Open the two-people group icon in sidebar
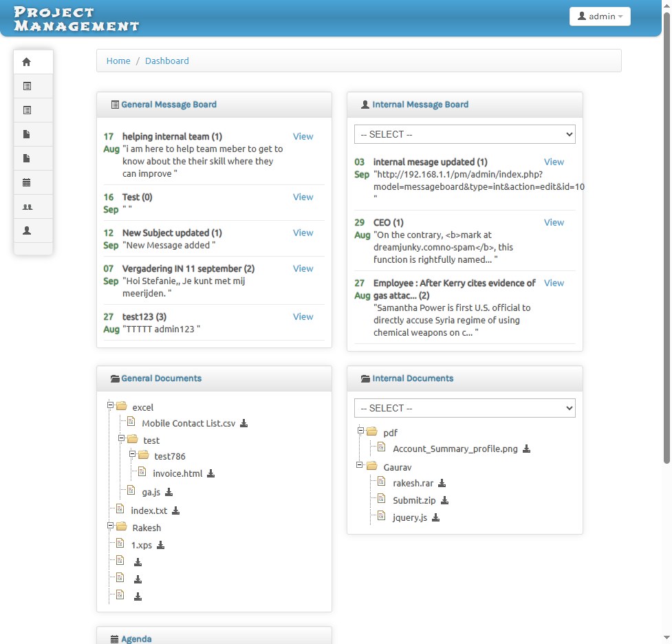Image resolution: width=672 pixels, height=644 pixels. [x=27, y=206]
